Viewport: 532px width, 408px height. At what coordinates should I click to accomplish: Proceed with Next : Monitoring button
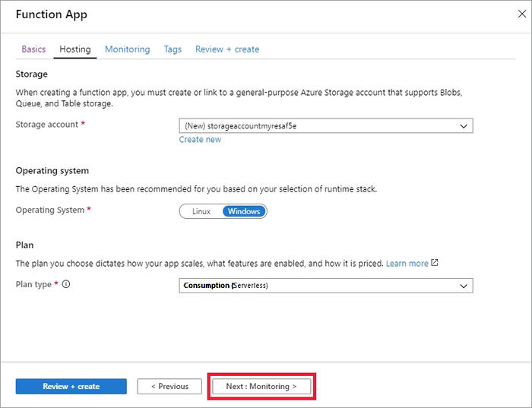pyautogui.click(x=261, y=386)
